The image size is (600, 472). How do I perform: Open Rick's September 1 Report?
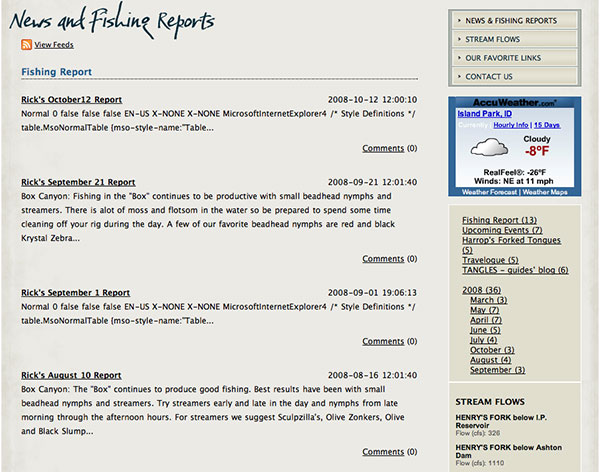[x=75, y=293]
